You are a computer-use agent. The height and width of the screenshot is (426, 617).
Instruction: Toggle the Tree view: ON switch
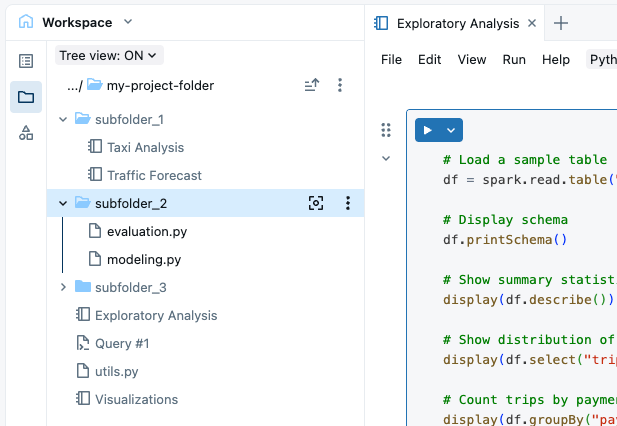[x=109, y=56]
